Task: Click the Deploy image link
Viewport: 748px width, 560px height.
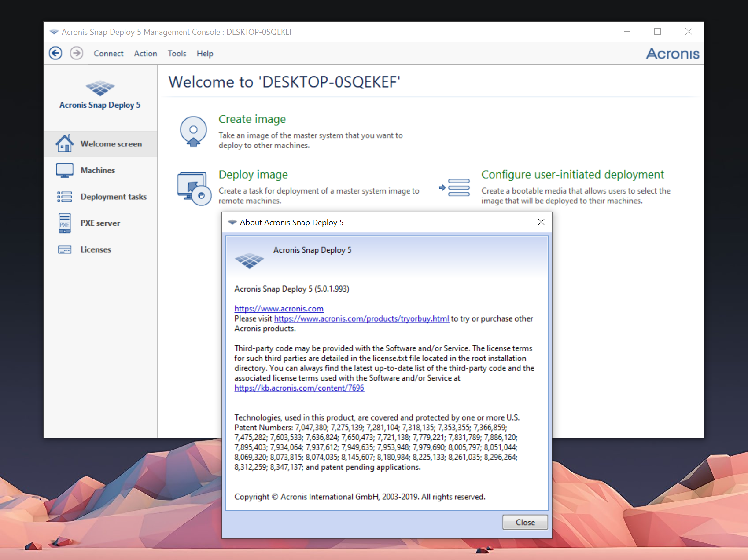Action: [x=253, y=175]
